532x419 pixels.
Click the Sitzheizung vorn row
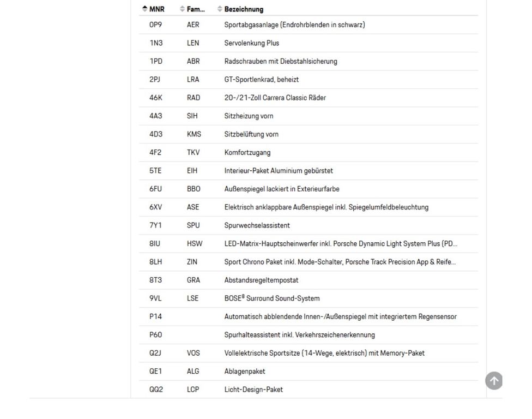tap(309, 116)
